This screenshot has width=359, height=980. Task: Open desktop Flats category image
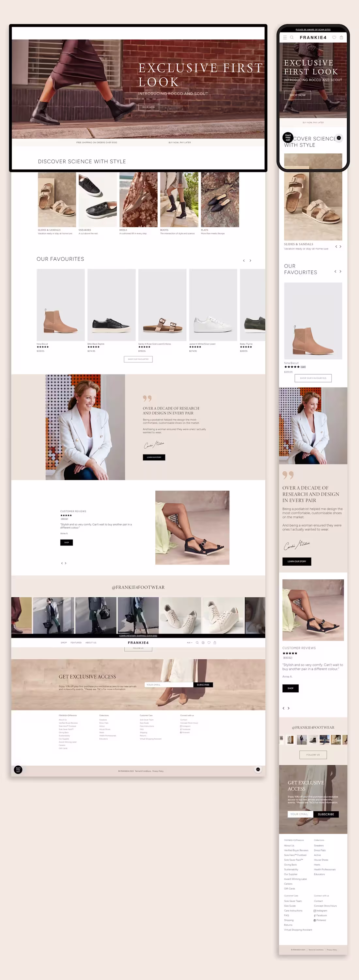pos(220,199)
